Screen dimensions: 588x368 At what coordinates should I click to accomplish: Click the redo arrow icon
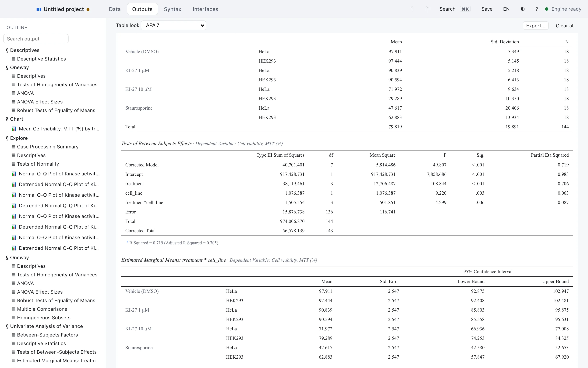[427, 9]
